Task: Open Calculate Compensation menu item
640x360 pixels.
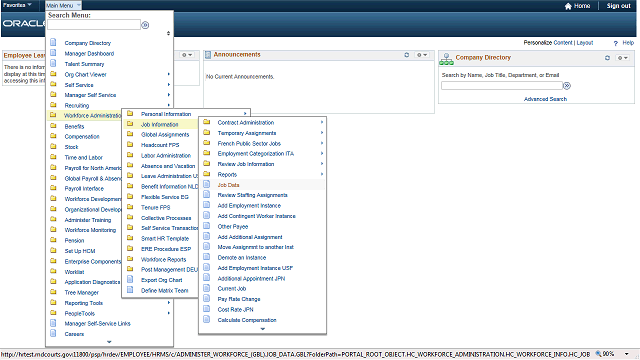Action: [247, 320]
